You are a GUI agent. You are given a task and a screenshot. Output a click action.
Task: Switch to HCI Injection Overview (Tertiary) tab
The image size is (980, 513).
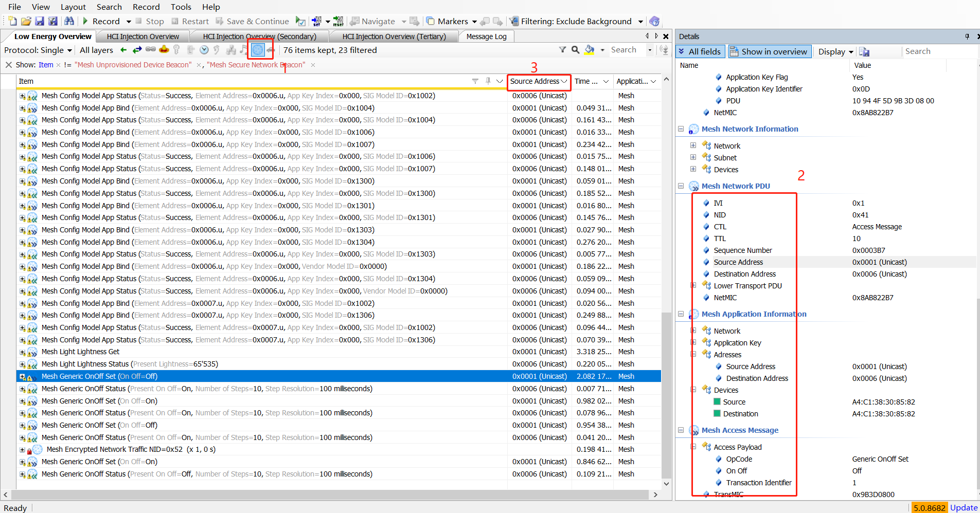click(x=394, y=36)
